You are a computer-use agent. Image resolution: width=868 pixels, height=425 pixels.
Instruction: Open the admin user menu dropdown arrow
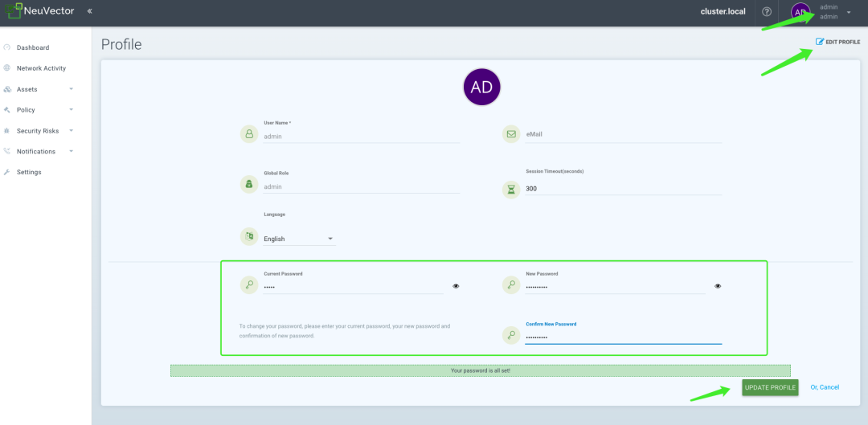click(849, 12)
